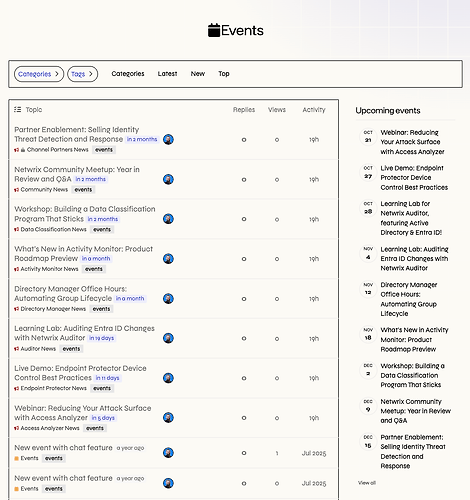Open sidebar event Live Demo: Endpoint Protector Device Control
The image size is (470, 500).
[x=414, y=178]
